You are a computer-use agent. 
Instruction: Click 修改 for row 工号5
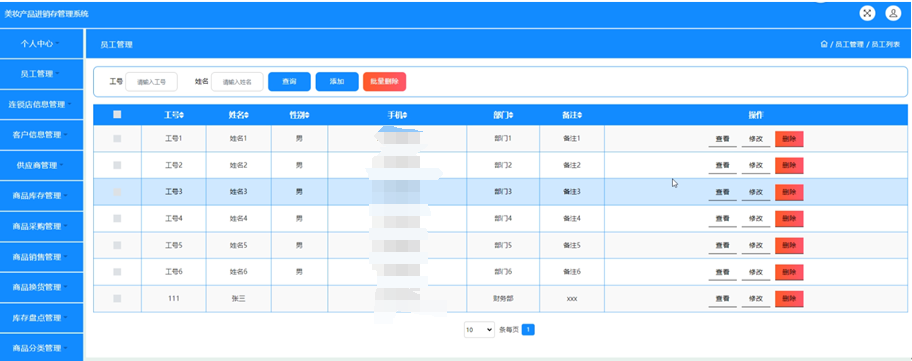[756, 246]
